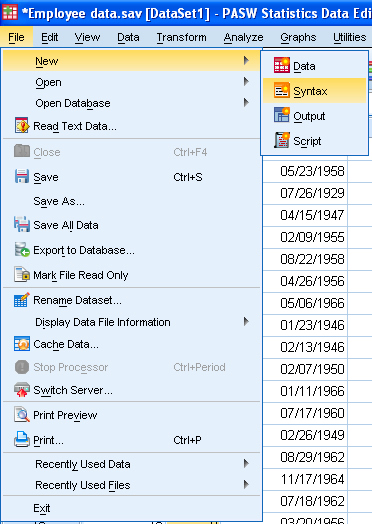The height and width of the screenshot is (524, 372).
Task: Click date cell 02/13/1946
Action: 305,347
